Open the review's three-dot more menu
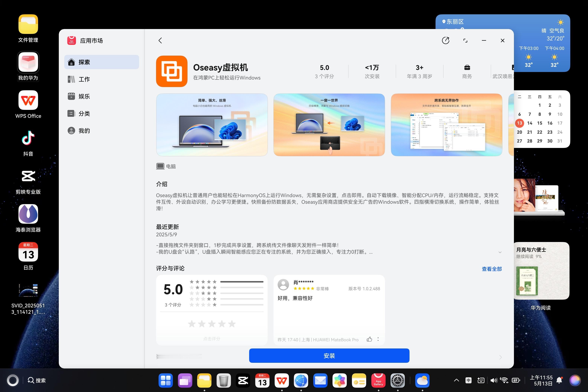This screenshot has width=588, height=392. click(x=378, y=339)
